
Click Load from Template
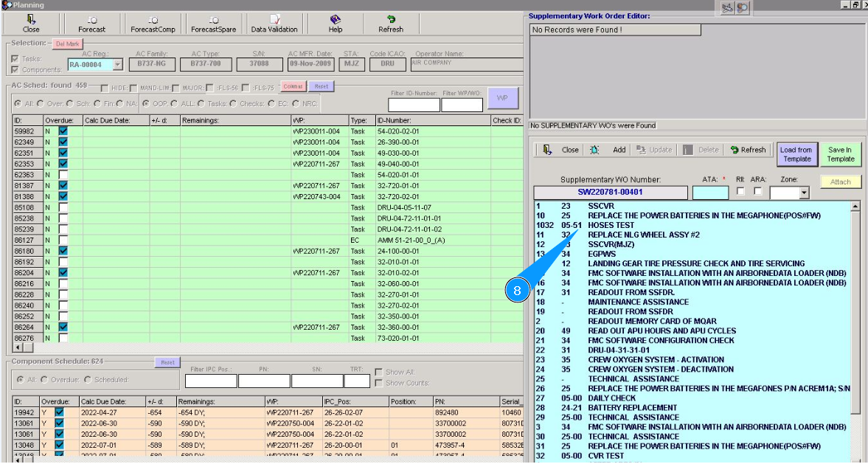[796, 154]
